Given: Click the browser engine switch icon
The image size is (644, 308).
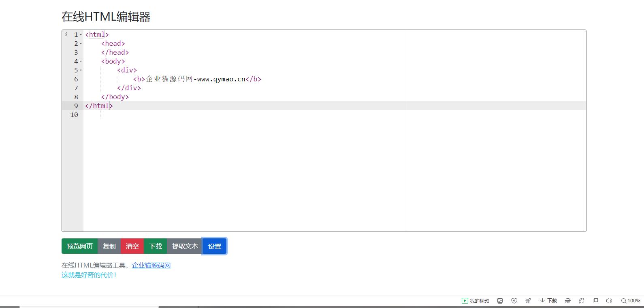Looking at the screenshot, I should coord(582,301).
